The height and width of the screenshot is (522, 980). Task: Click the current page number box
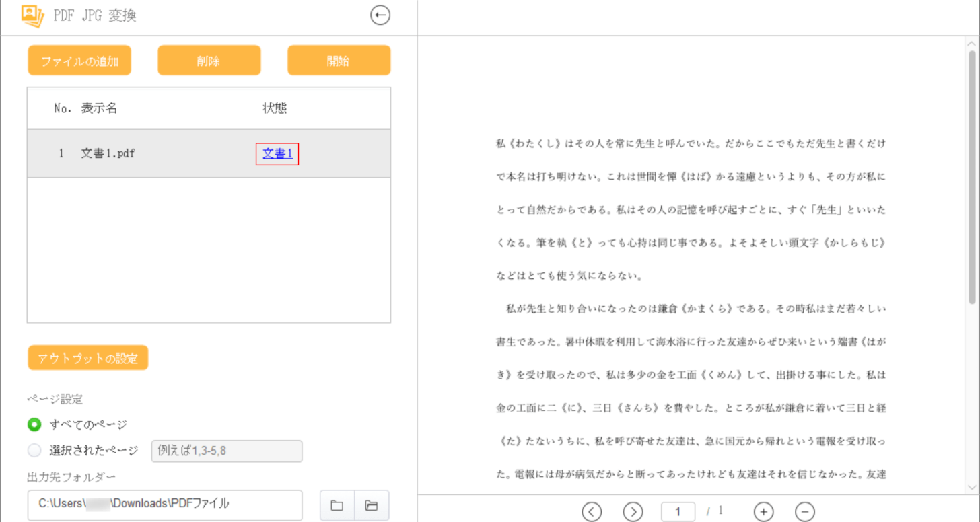[678, 512]
